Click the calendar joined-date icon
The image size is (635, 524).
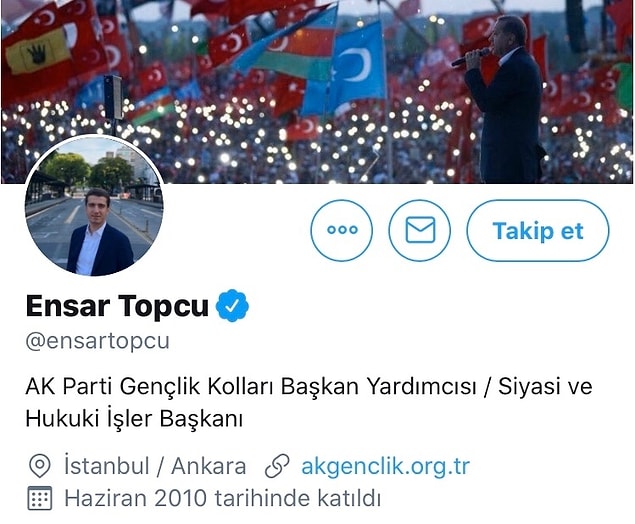(40, 498)
